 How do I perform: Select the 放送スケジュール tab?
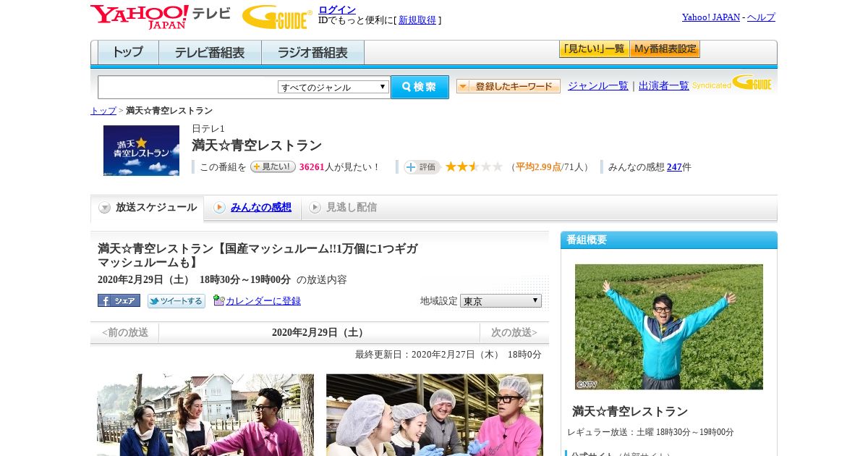point(148,208)
